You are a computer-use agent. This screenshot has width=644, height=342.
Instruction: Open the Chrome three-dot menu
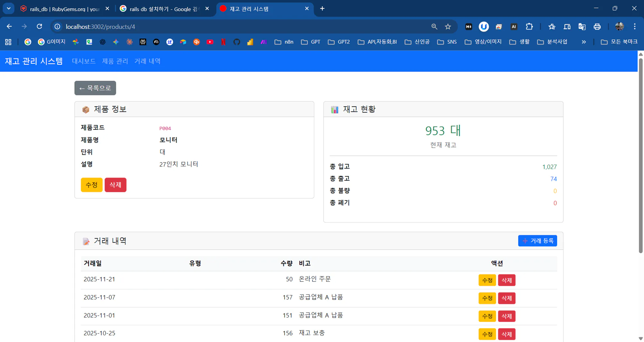click(x=635, y=26)
